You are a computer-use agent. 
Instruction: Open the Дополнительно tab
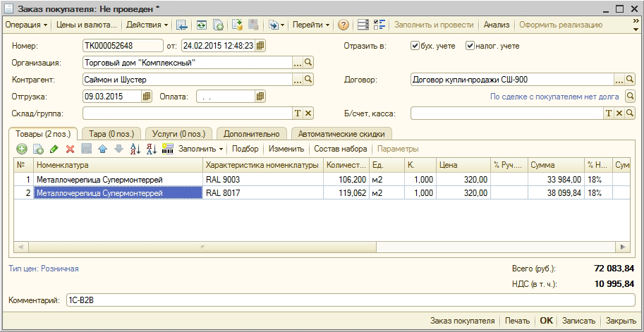tap(251, 134)
